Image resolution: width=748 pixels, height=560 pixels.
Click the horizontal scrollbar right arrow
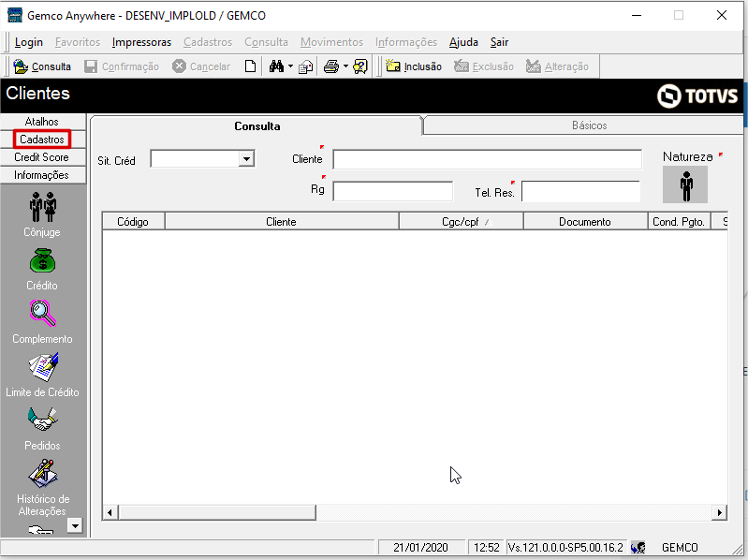point(719,513)
